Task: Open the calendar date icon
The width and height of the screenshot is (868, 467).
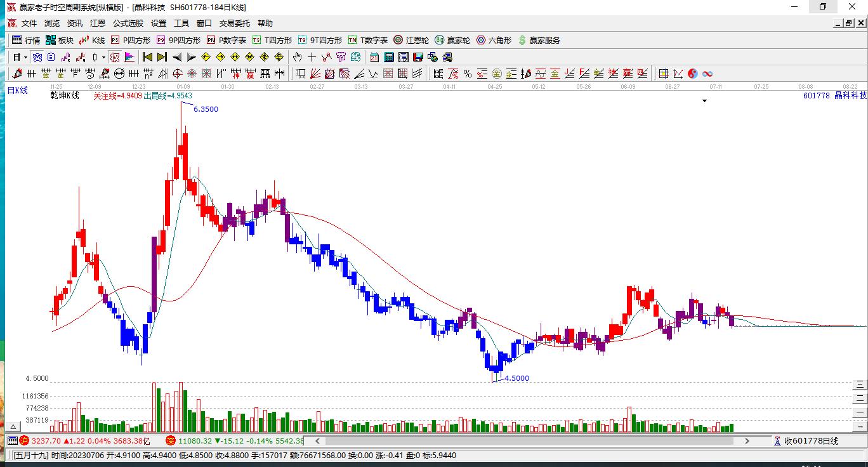Action: (x=374, y=57)
